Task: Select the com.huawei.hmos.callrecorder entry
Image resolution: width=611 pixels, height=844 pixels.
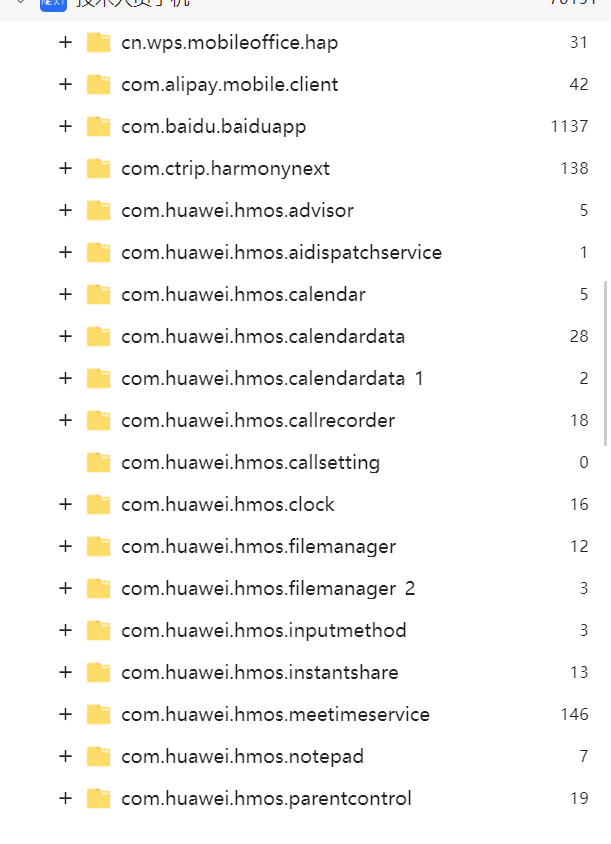Action: pos(258,420)
